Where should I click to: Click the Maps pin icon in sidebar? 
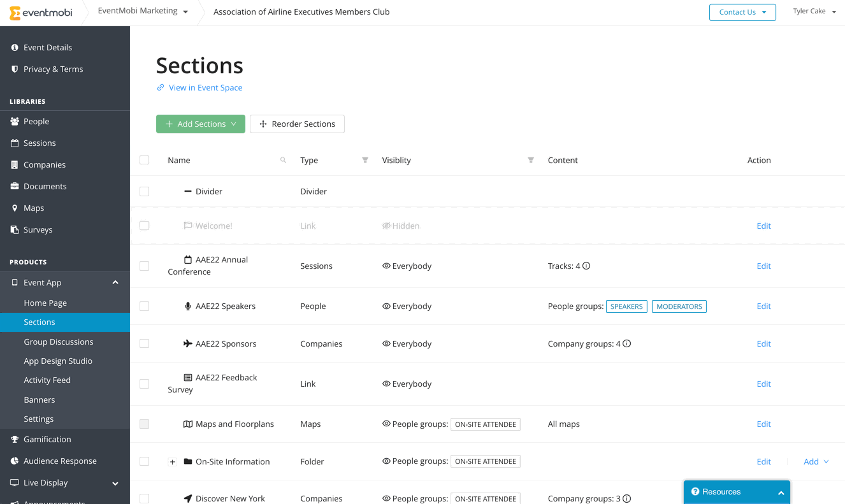[x=15, y=208]
